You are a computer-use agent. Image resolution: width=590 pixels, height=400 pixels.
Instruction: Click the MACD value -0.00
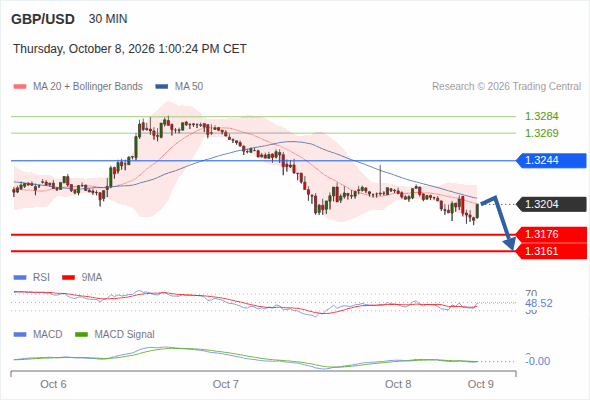click(537, 361)
